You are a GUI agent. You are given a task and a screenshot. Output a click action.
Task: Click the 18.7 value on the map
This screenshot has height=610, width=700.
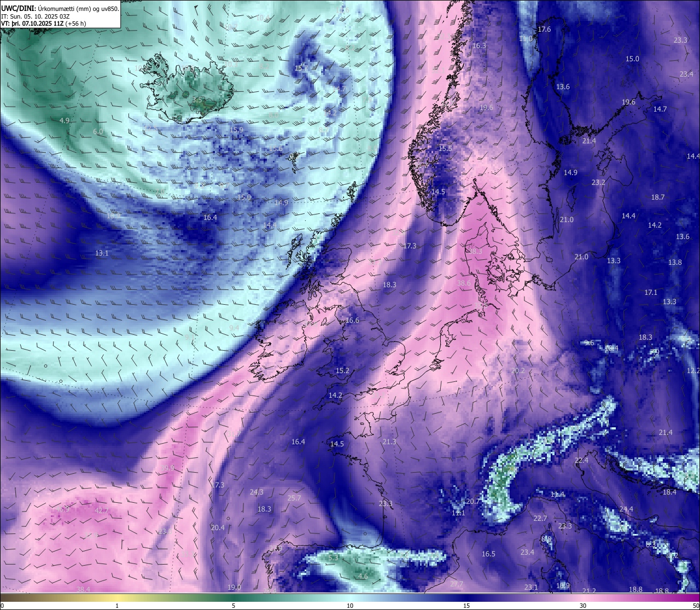[658, 197]
